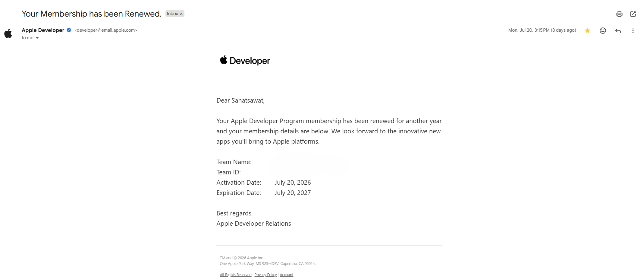
Task: Add emoji reaction with the smiley icon
Action: (603, 30)
